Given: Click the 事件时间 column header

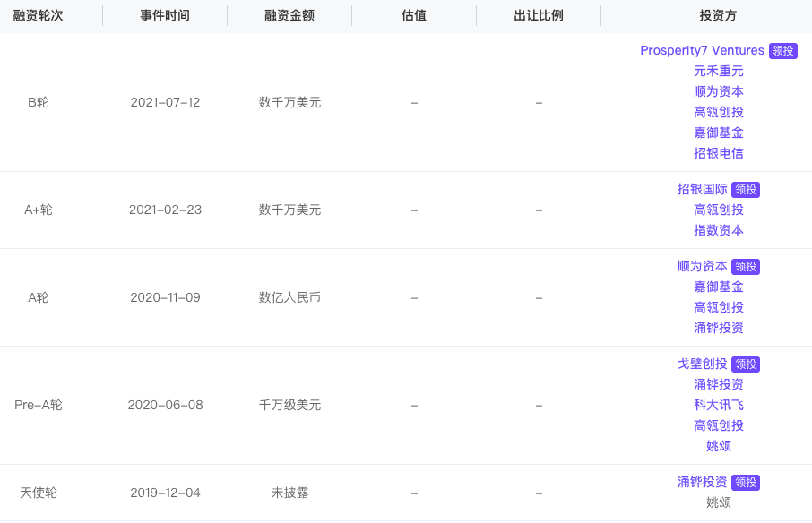Looking at the screenshot, I should click(x=165, y=15).
